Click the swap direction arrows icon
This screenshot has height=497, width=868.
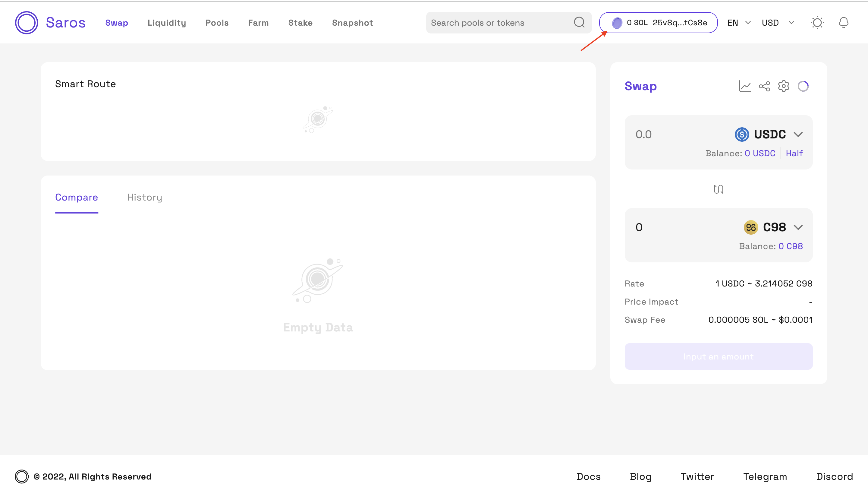click(x=718, y=189)
